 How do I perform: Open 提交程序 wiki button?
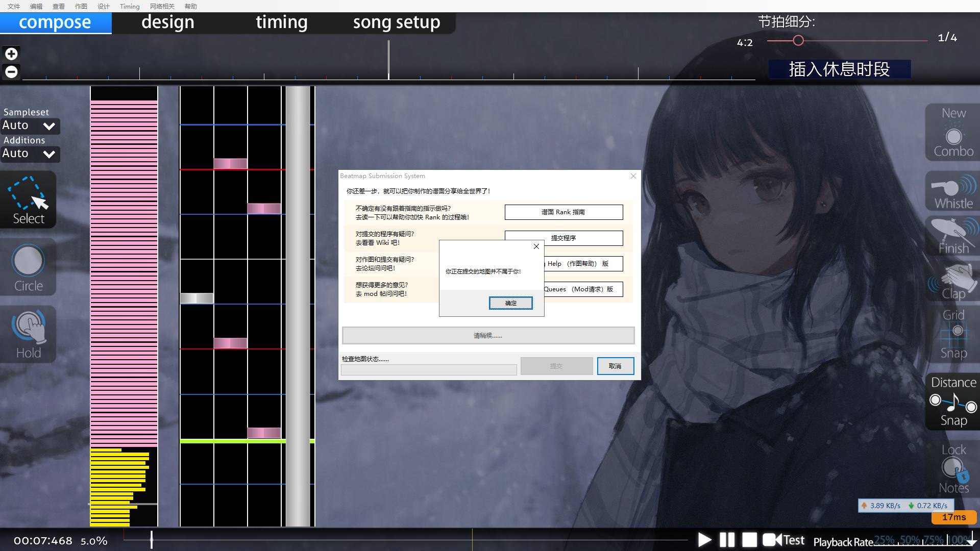coord(563,238)
